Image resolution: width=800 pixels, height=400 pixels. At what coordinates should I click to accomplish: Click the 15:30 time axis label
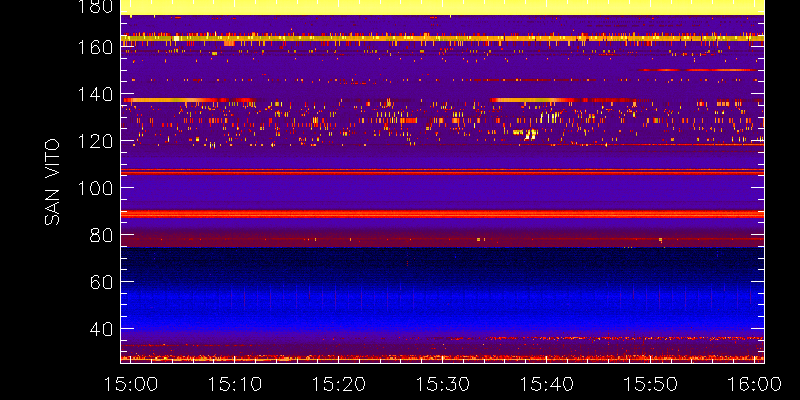pos(443,384)
